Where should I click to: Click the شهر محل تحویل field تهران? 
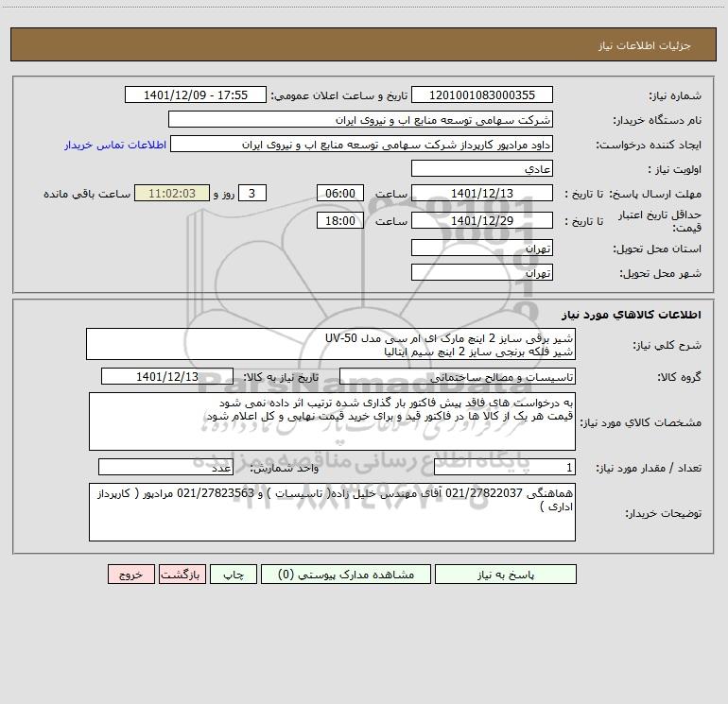pyautogui.click(x=482, y=273)
